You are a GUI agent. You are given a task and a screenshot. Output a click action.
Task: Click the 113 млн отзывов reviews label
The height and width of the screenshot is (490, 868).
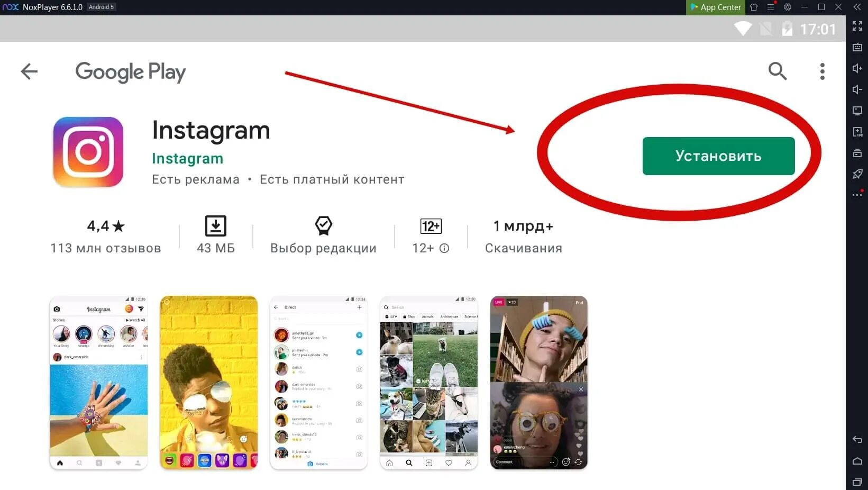[x=106, y=248]
